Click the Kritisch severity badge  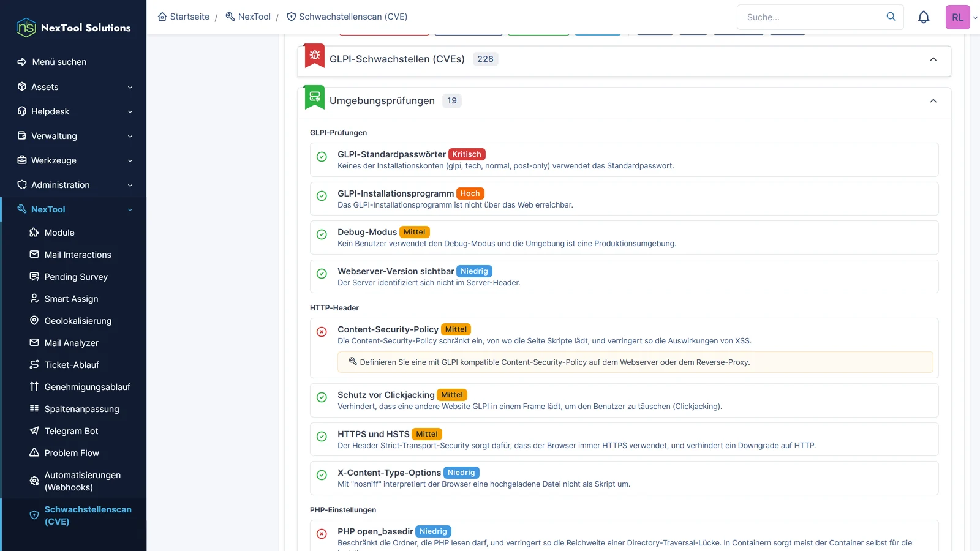coord(467,154)
